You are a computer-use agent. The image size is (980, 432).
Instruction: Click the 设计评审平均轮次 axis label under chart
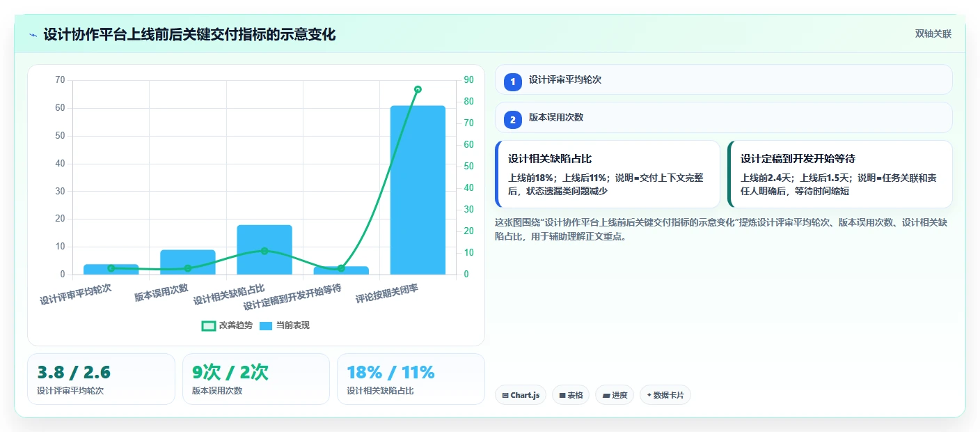click(75, 294)
